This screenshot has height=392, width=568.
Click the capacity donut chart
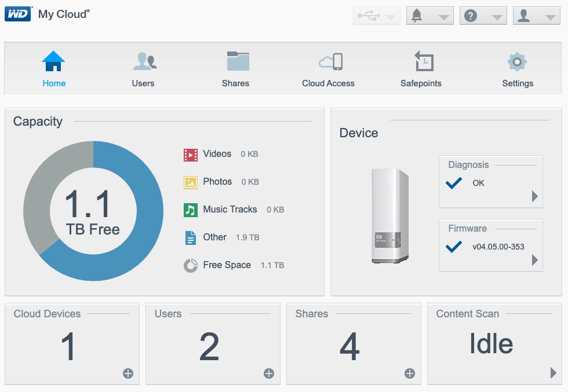click(93, 211)
